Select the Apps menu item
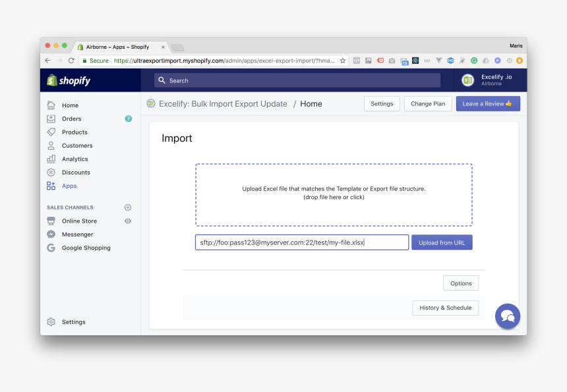 [69, 186]
